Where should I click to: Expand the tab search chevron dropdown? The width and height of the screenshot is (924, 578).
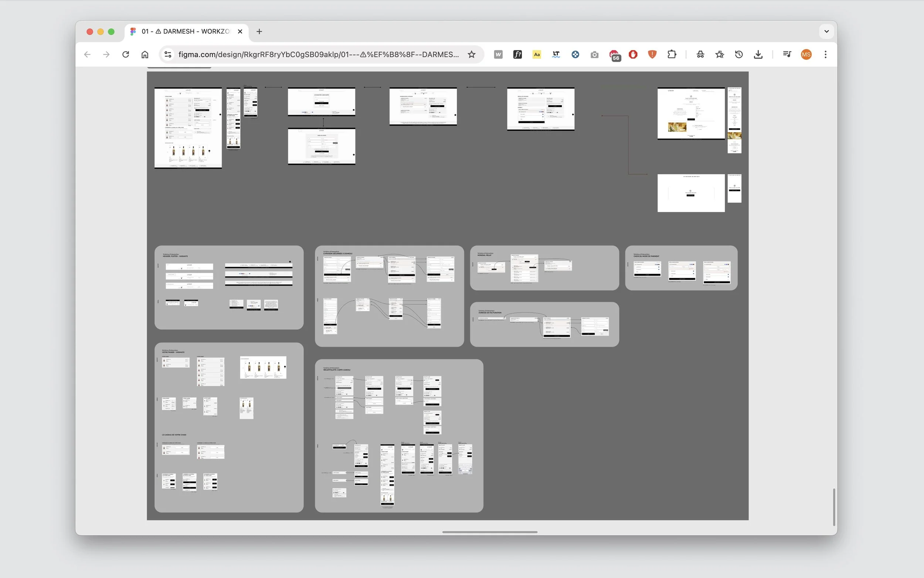[x=826, y=31]
